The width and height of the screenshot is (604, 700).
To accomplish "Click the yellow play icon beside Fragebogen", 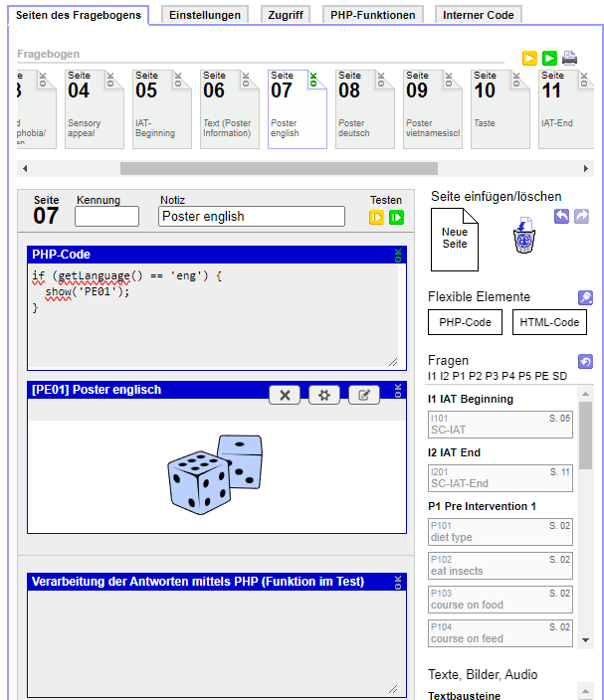I will tap(529, 58).
